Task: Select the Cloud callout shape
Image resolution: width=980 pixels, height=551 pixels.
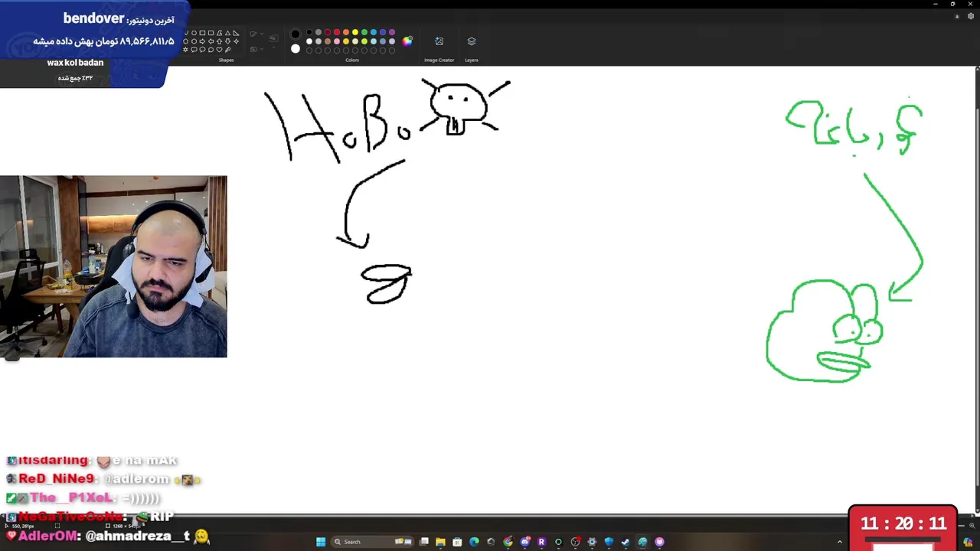Action: coord(211,50)
